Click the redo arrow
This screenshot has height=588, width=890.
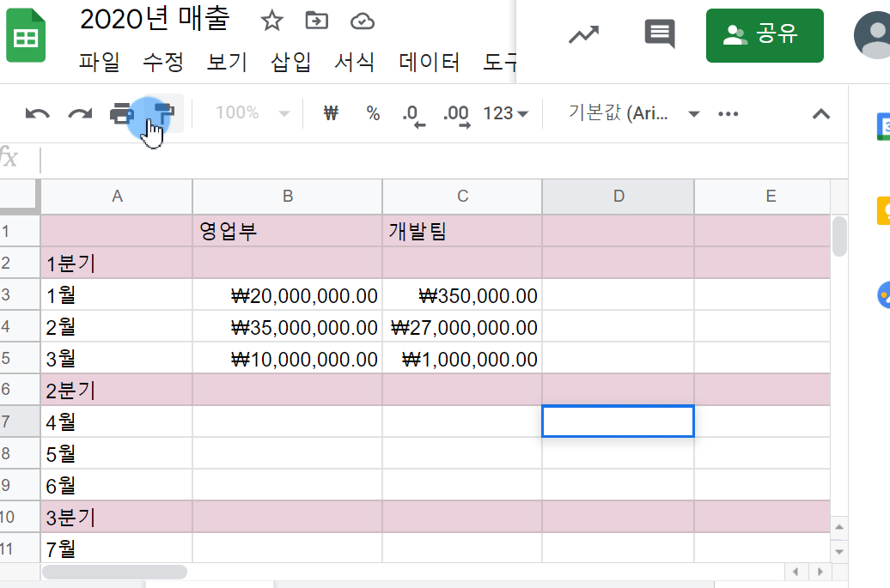(80, 114)
